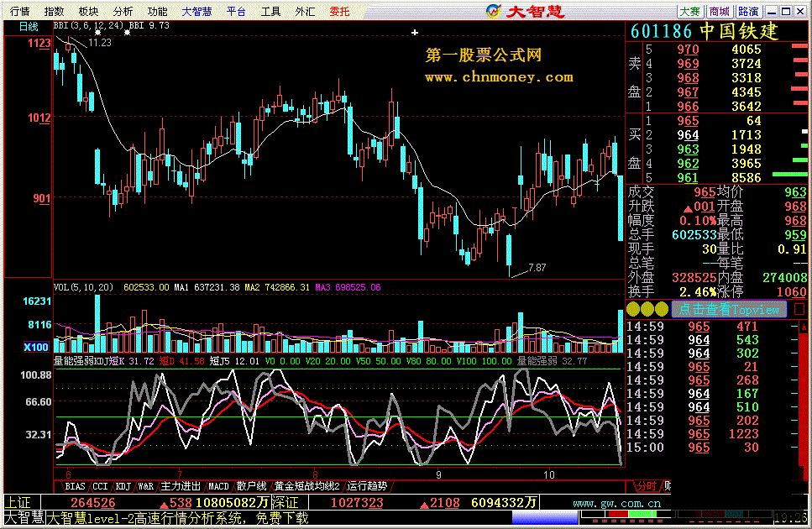This screenshot has height=529, width=812.
Task: Click the red square box beside Topview
Action: pyautogui.click(x=799, y=309)
